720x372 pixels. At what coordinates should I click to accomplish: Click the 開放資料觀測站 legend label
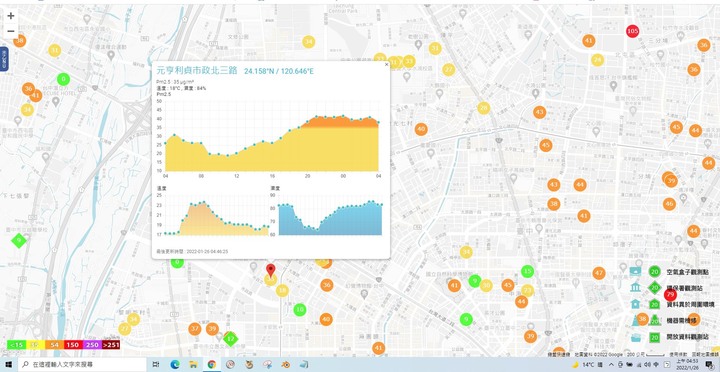pos(687,337)
